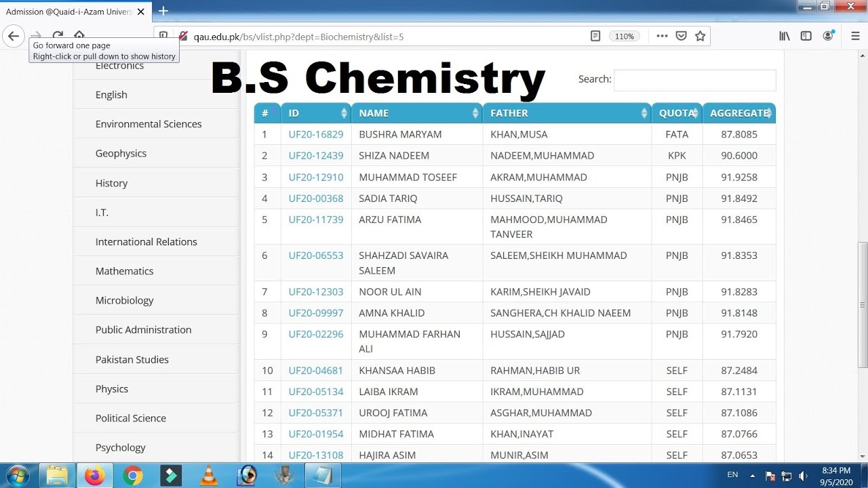The height and width of the screenshot is (488, 868).
Task: Open the page actions three-dot menu
Action: point(662,36)
